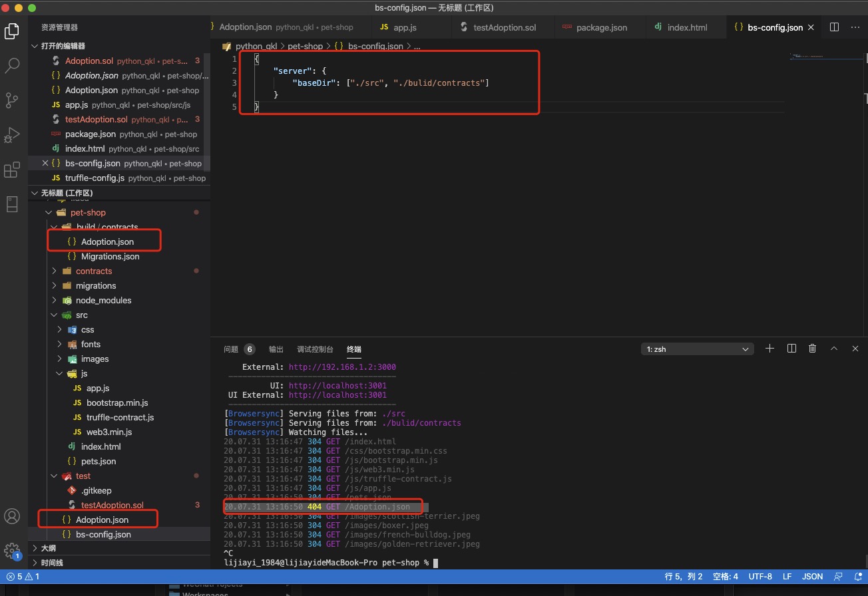Split the terminal pane
Screen dimensions: 868x596
(791, 349)
